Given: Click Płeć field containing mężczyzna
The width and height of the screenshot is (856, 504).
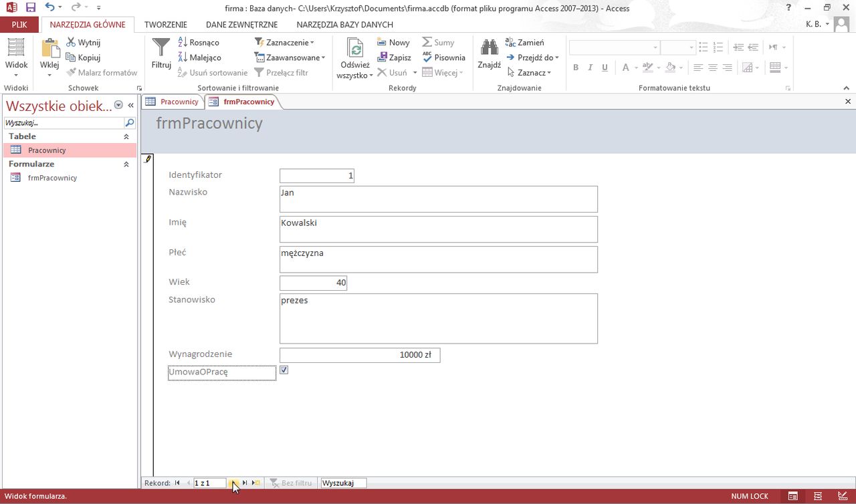Looking at the screenshot, I should point(439,259).
